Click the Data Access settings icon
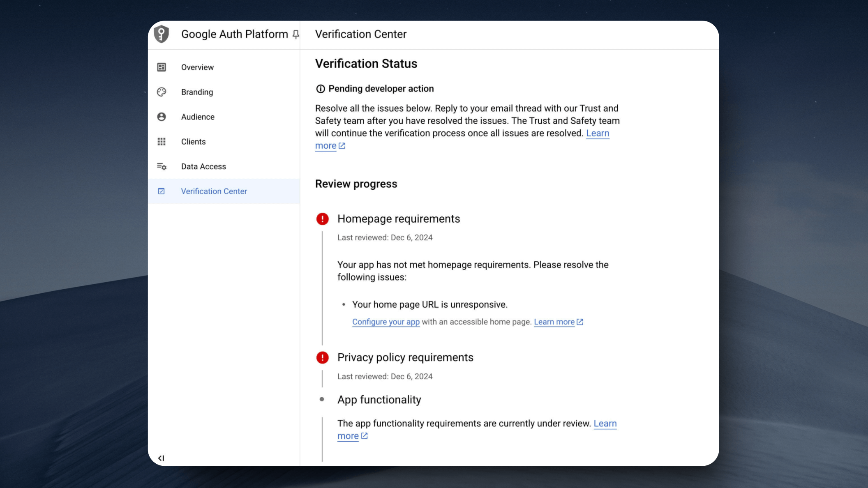Viewport: 868px width, 488px height. point(162,166)
